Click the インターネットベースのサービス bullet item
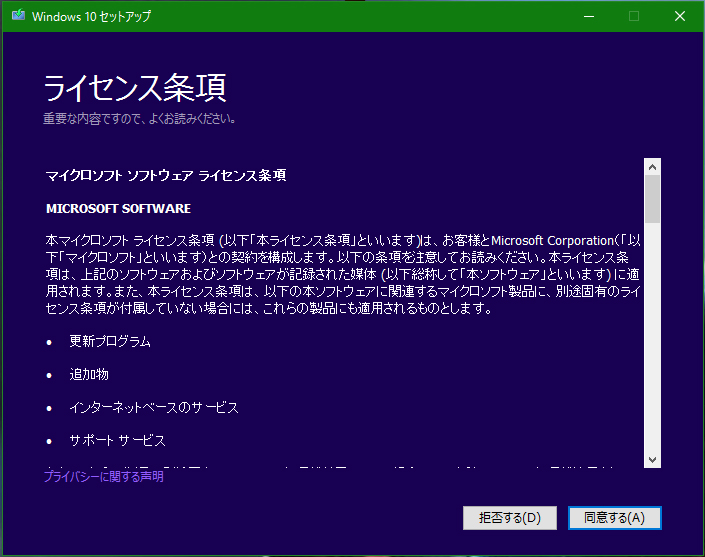Screen dimensions: 705x557 tap(154, 408)
